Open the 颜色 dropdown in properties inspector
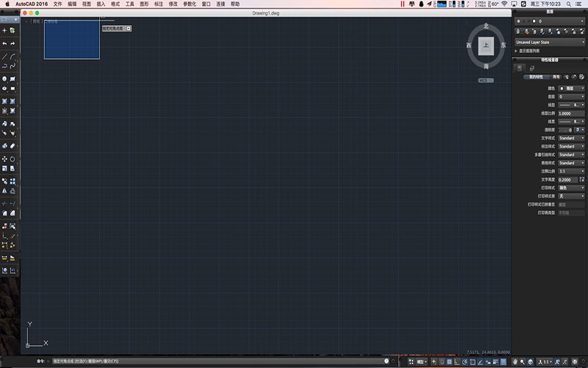 [x=571, y=88]
